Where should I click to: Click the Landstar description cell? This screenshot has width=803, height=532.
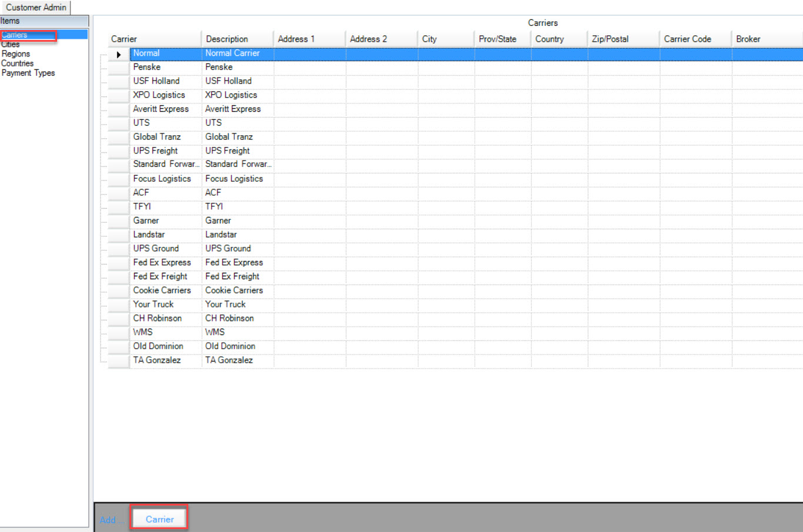pyautogui.click(x=238, y=235)
